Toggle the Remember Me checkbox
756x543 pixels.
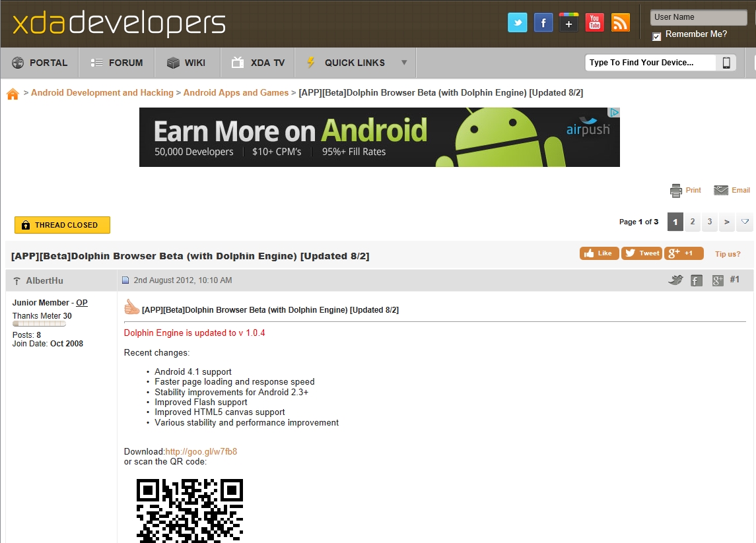656,36
